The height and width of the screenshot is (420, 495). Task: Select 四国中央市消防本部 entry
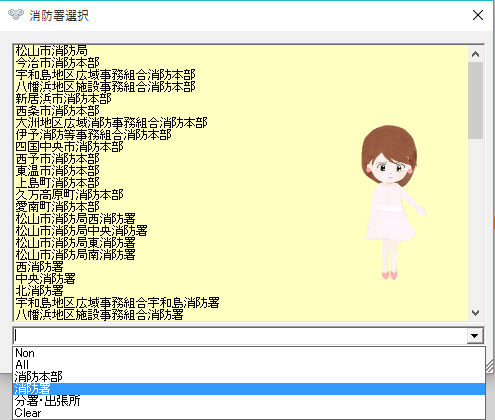tap(69, 147)
